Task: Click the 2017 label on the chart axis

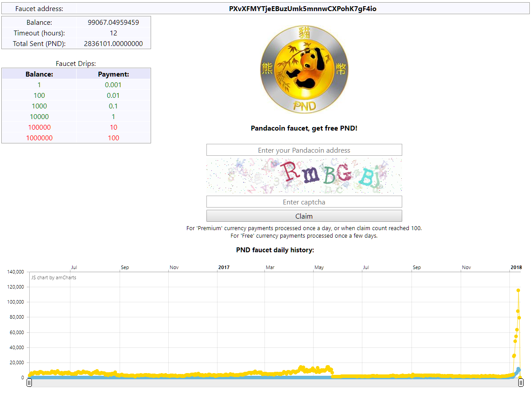Action: point(224,267)
